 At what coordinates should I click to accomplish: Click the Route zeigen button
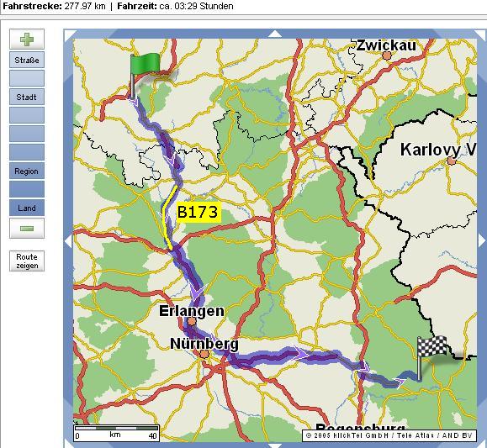pyautogui.click(x=27, y=261)
